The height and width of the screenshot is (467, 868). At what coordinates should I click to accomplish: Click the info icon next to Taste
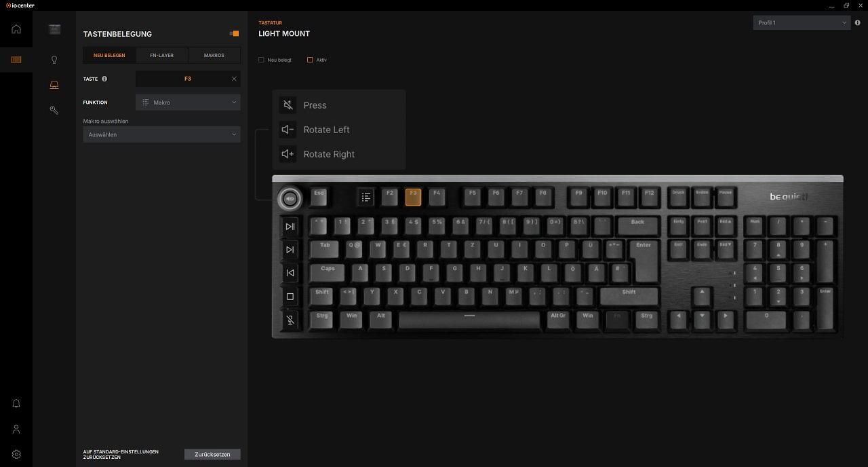104,79
